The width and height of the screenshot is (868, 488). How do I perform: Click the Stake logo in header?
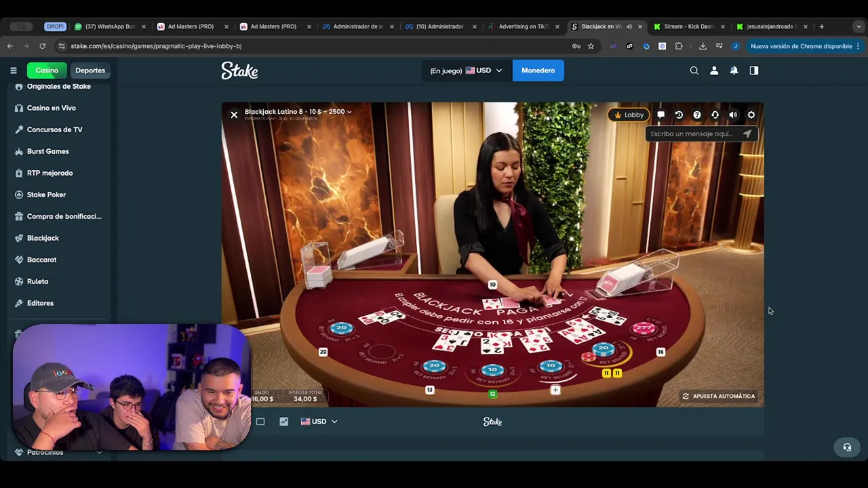click(x=239, y=70)
